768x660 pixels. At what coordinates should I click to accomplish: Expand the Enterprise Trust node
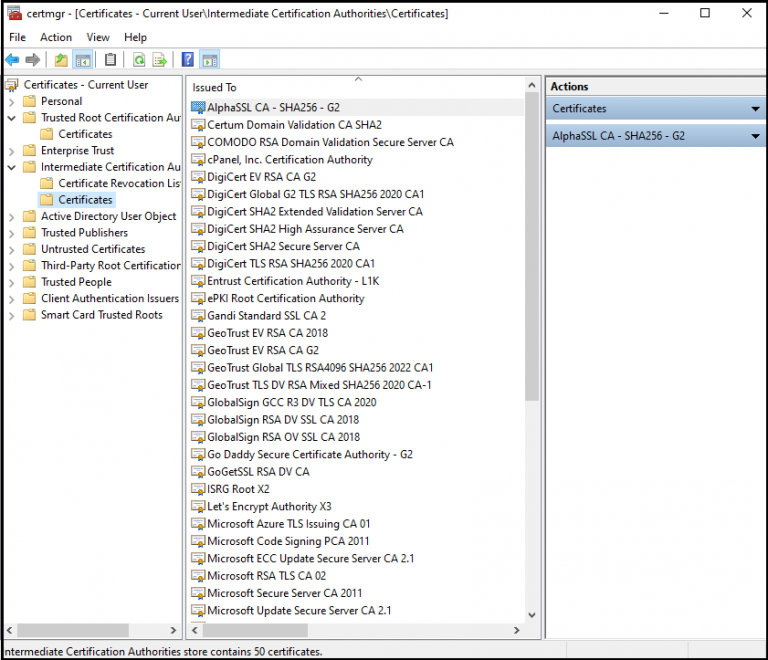[x=12, y=151]
